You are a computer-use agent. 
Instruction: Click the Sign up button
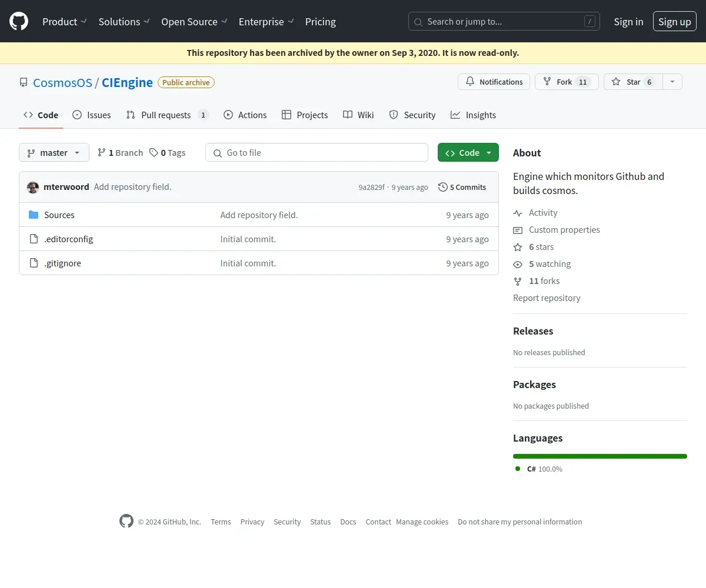click(x=675, y=22)
